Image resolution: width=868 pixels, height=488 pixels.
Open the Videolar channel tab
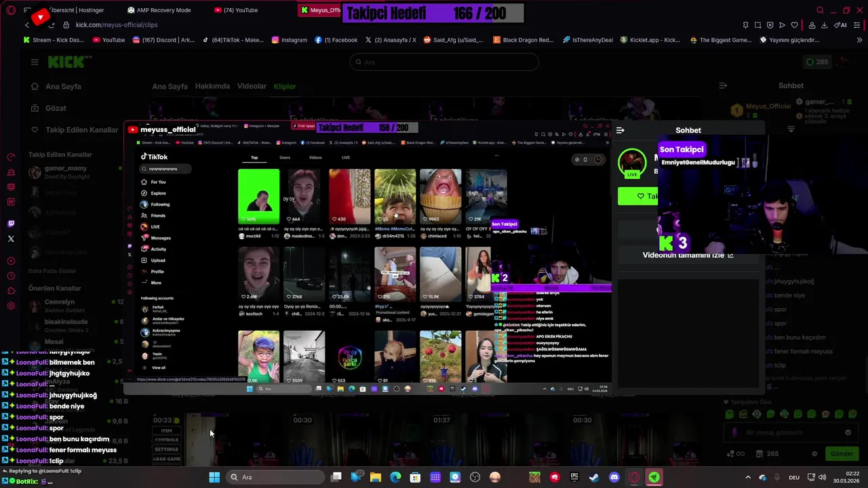(x=252, y=86)
